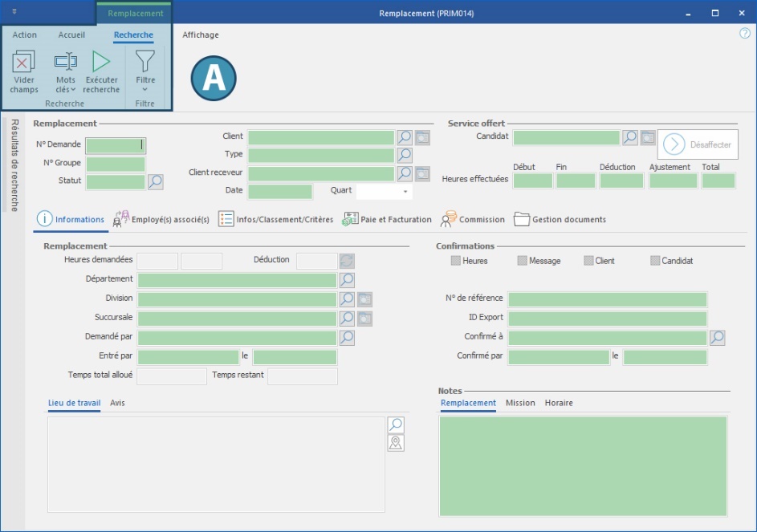Viewport: 757px width, 532px height.
Task: Click the Confirmé à search magnifier
Action: coord(718,338)
